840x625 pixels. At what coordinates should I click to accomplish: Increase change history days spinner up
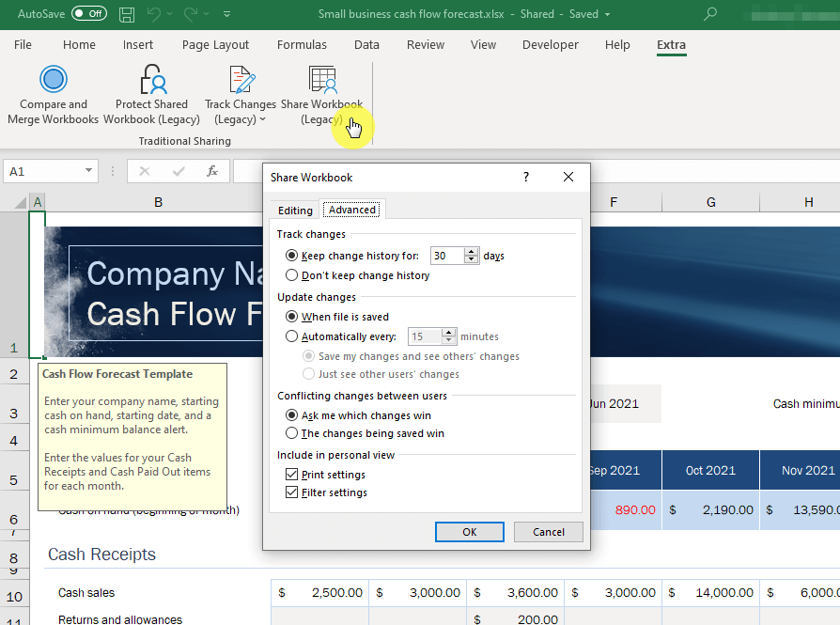(471, 251)
